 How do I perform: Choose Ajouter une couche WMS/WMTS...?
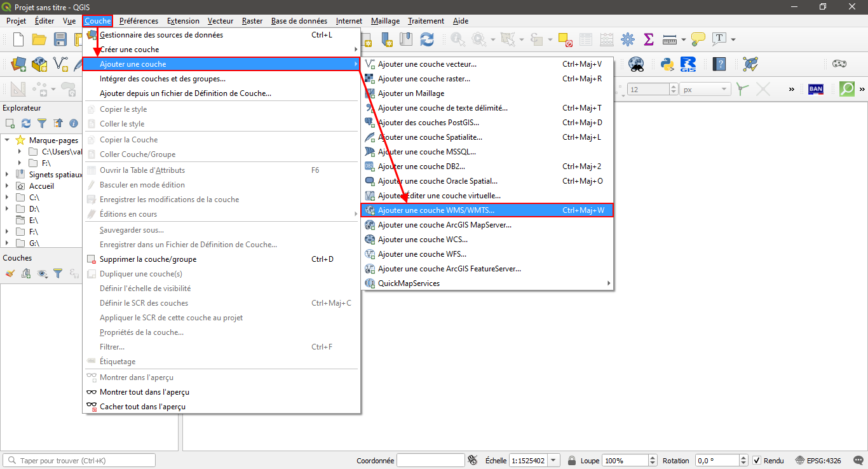(x=487, y=210)
